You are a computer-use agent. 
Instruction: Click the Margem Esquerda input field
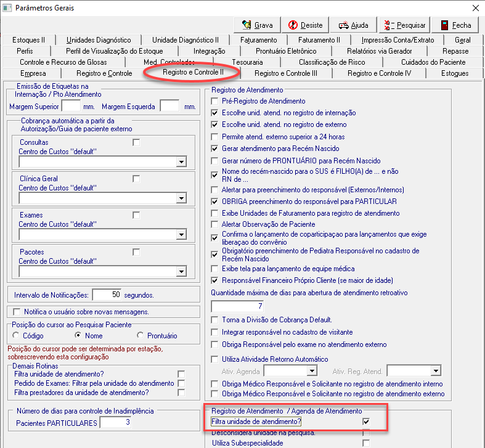coord(169,106)
